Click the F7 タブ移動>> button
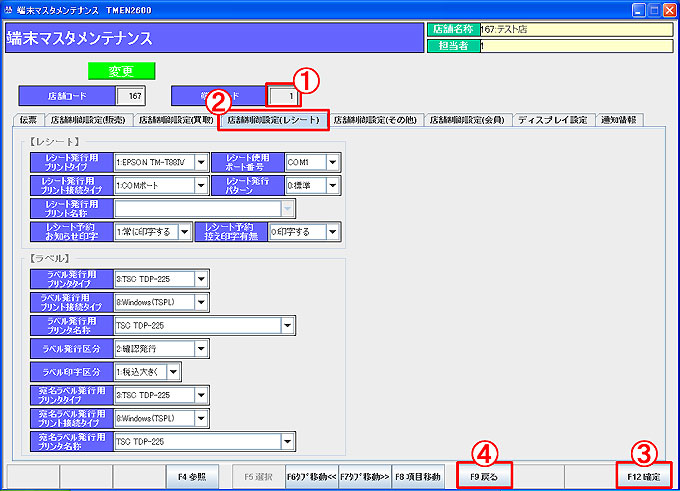The width and height of the screenshot is (680, 491). click(x=365, y=477)
